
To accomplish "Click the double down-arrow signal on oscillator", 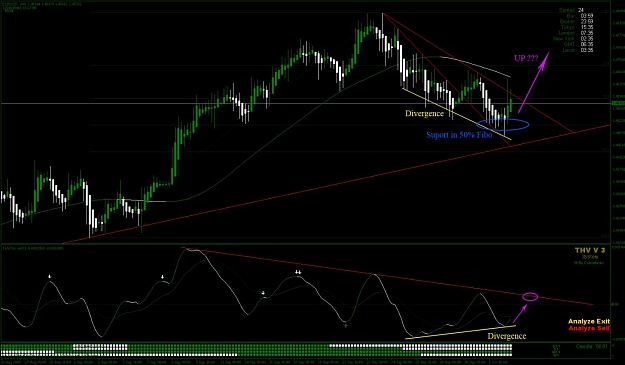I will (x=298, y=273).
